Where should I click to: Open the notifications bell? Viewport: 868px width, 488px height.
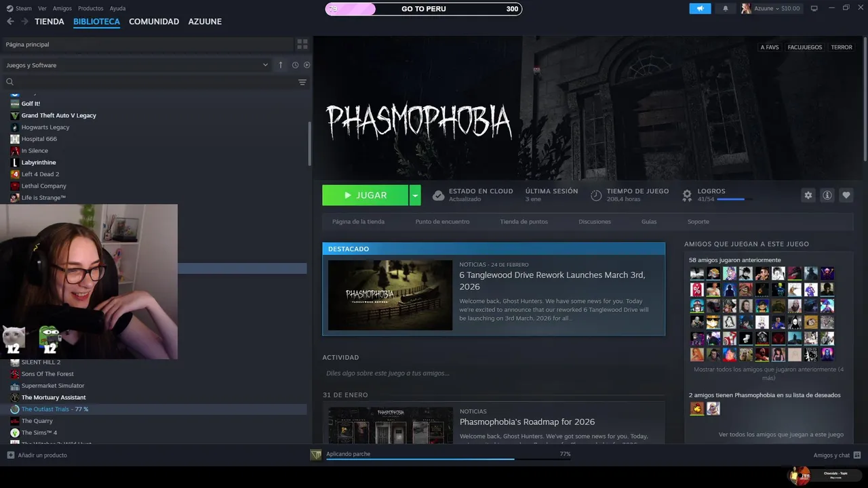click(x=726, y=8)
